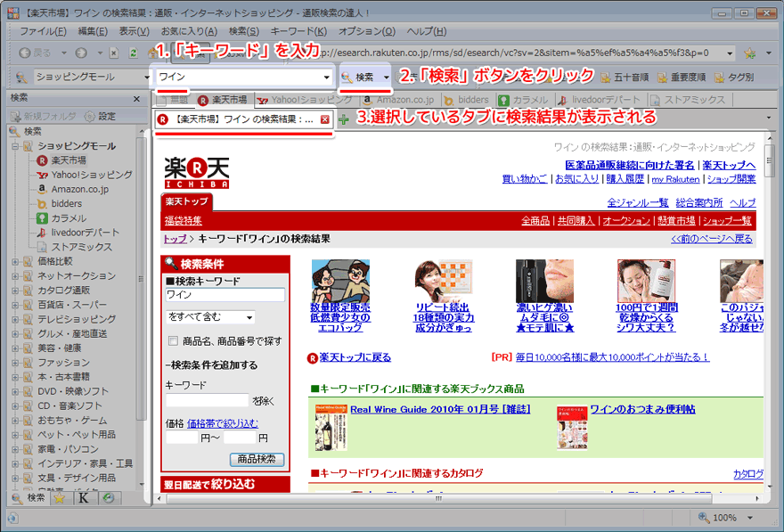Open the star favorites tab at sidebar bottom
This screenshot has width=784, height=532.
point(60,498)
